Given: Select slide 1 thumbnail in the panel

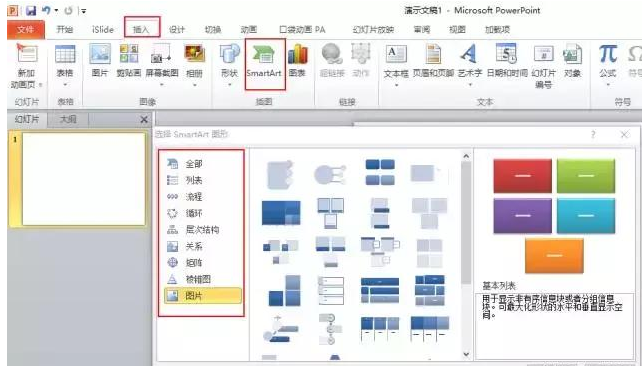Looking at the screenshot, I should [x=84, y=179].
